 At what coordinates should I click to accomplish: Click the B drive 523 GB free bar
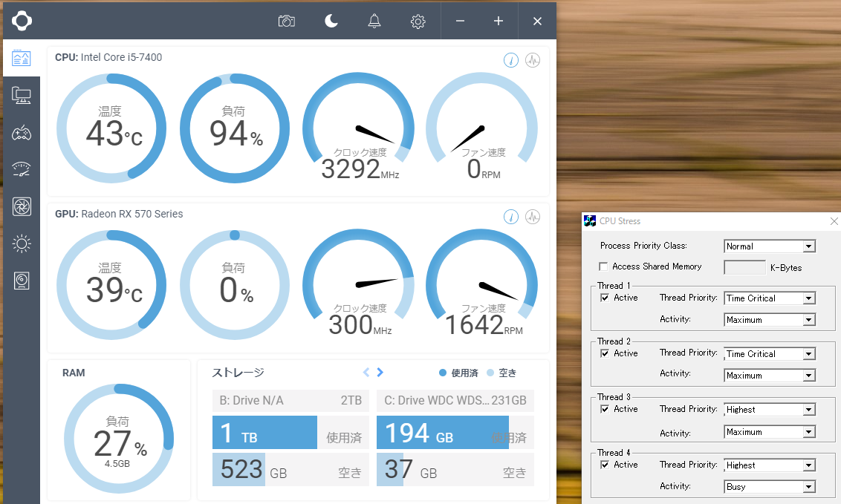[x=290, y=469]
